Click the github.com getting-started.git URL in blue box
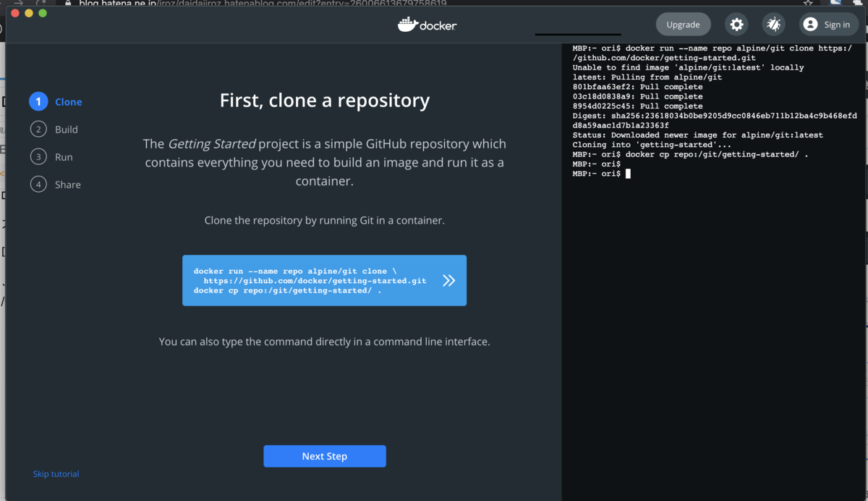 (315, 281)
